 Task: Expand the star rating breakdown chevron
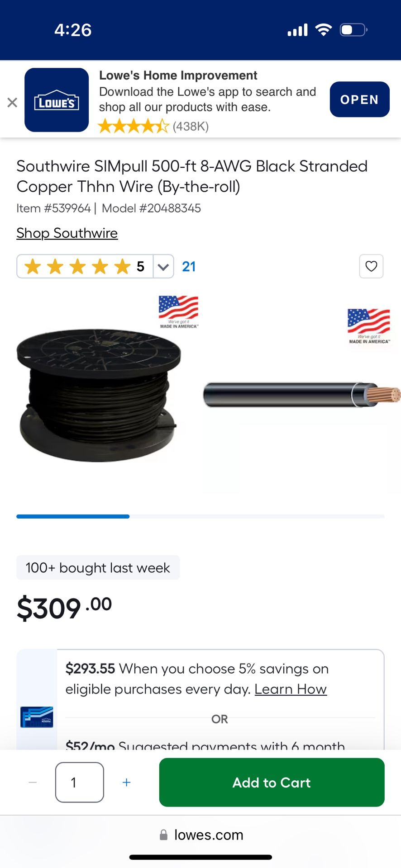(x=163, y=267)
